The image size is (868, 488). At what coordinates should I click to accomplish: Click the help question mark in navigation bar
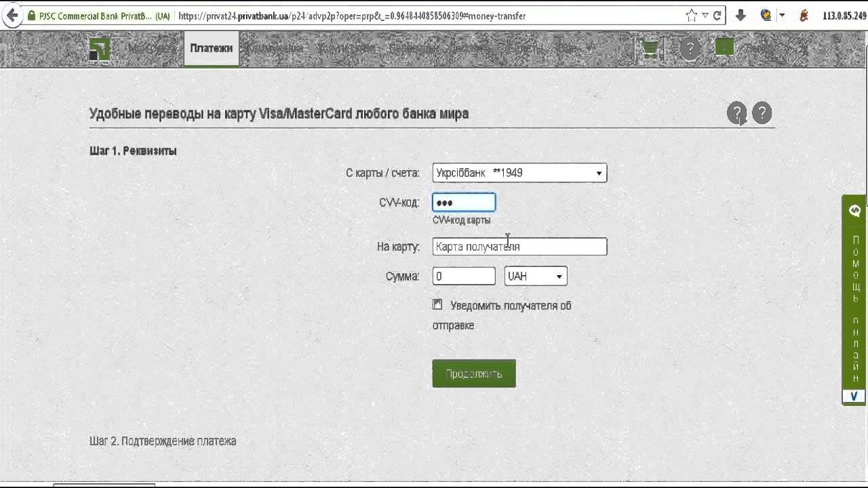point(690,49)
